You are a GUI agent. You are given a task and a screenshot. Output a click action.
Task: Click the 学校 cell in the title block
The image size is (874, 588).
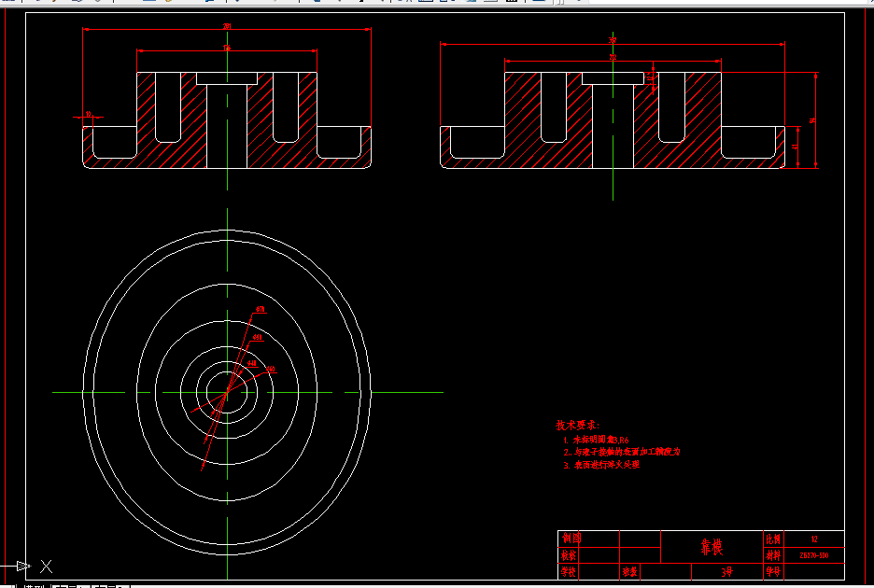(x=569, y=572)
